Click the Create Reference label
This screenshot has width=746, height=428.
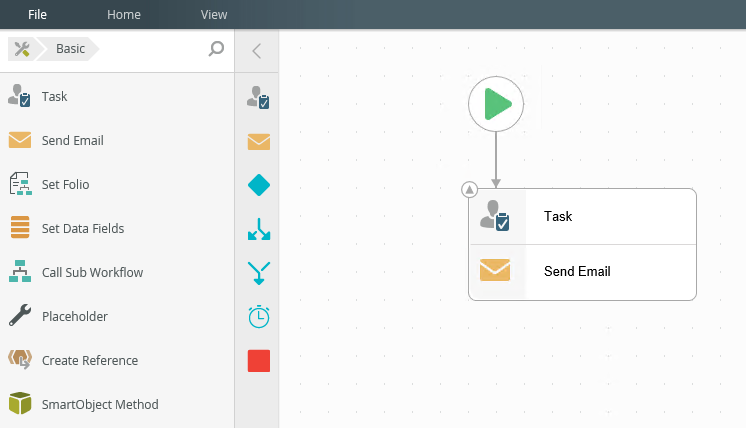(90, 360)
